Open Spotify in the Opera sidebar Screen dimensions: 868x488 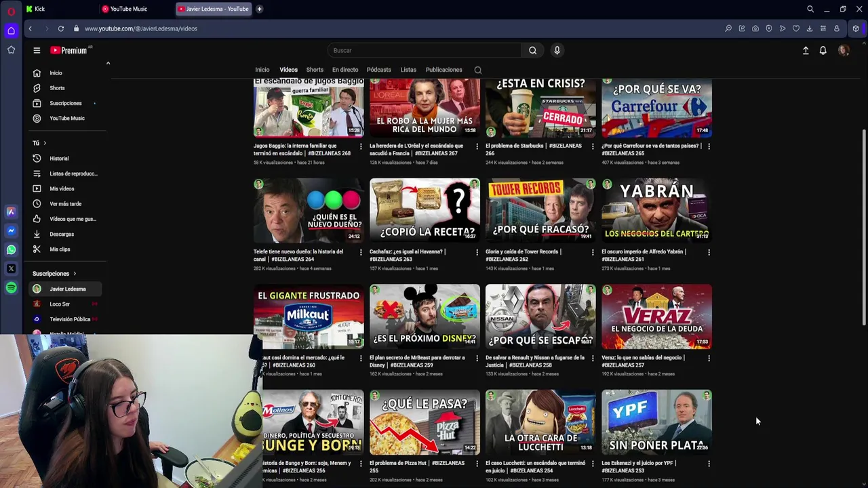(11, 288)
